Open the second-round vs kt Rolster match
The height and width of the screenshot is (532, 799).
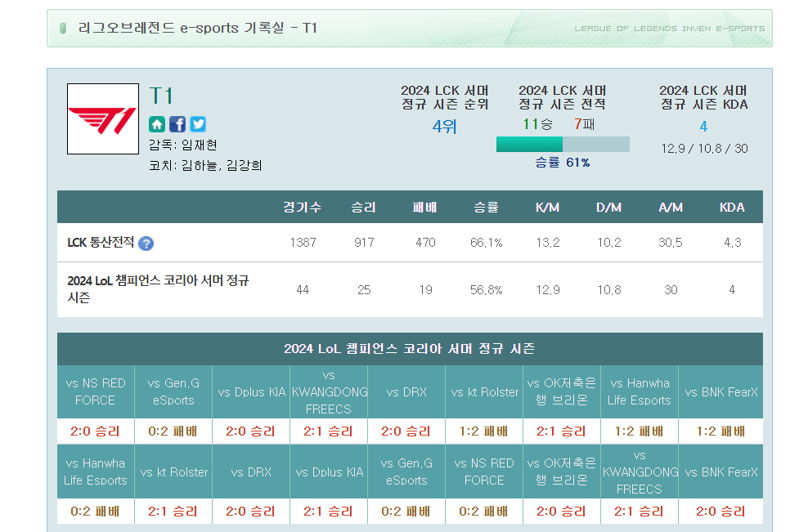[173, 472]
